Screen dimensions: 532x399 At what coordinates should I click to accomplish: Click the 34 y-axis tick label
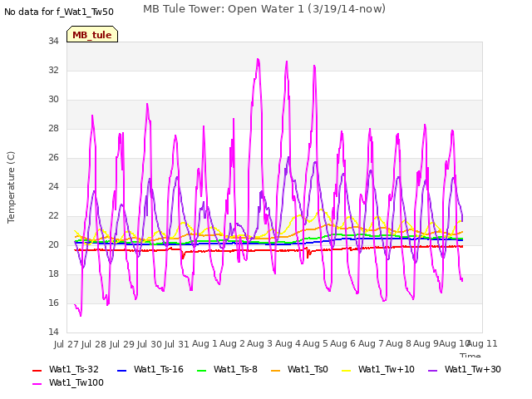(x=53, y=41)
